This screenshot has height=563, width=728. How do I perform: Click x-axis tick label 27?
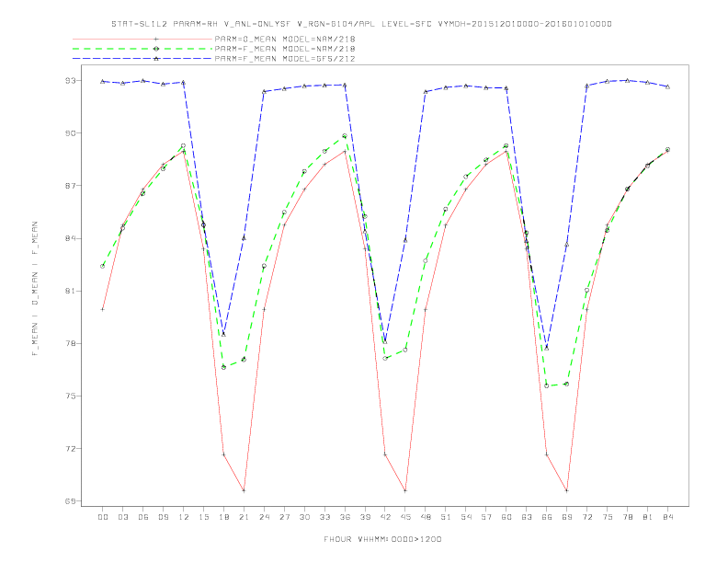pos(285,517)
